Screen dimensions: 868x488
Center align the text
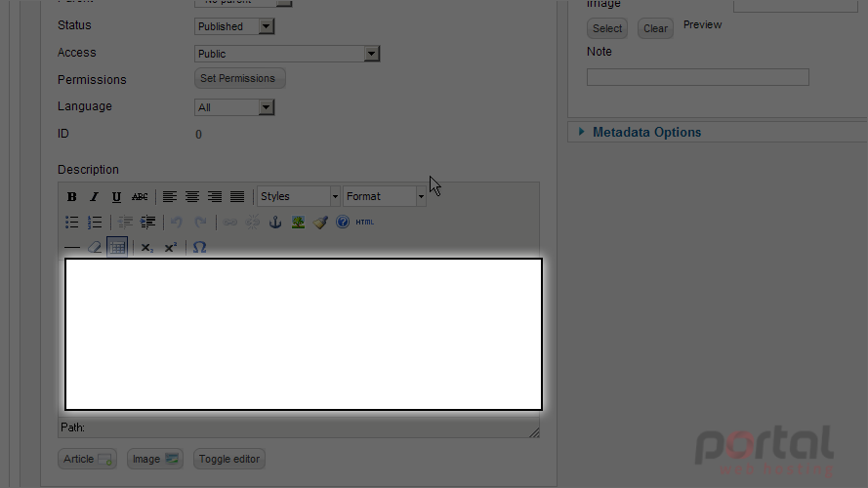192,196
